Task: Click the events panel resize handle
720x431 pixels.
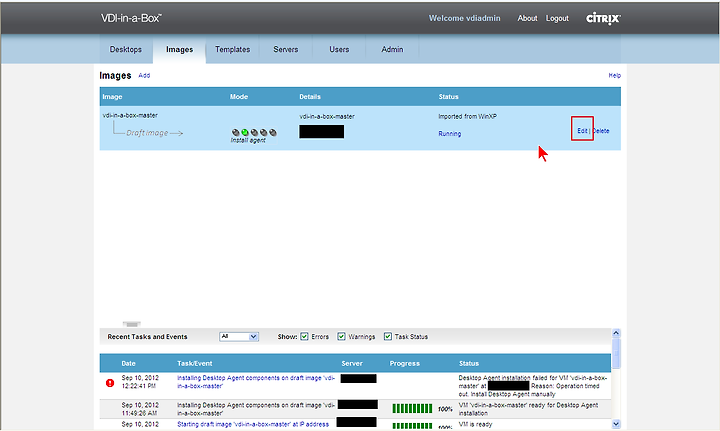Action: [131, 324]
